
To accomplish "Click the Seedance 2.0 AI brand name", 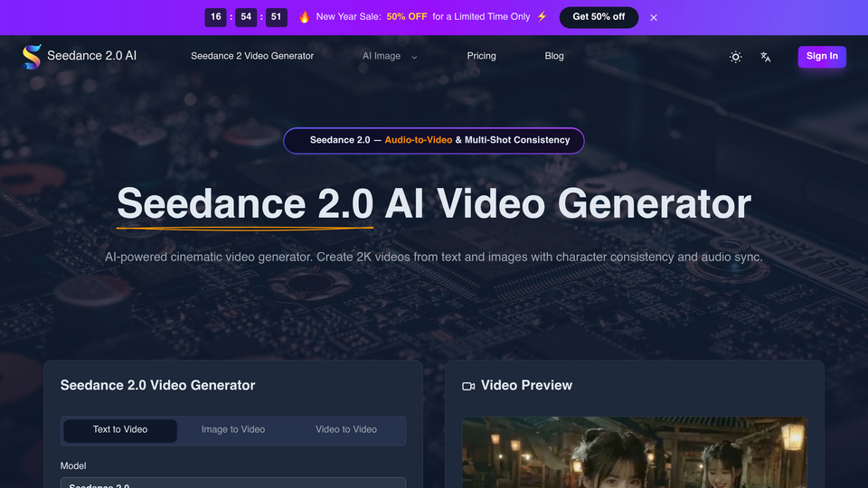I will [91, 56].
